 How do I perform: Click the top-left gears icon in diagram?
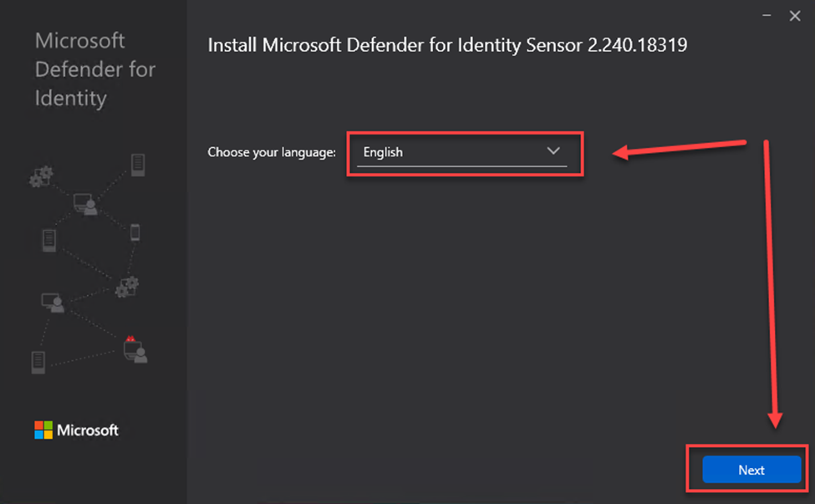point(41,176)
